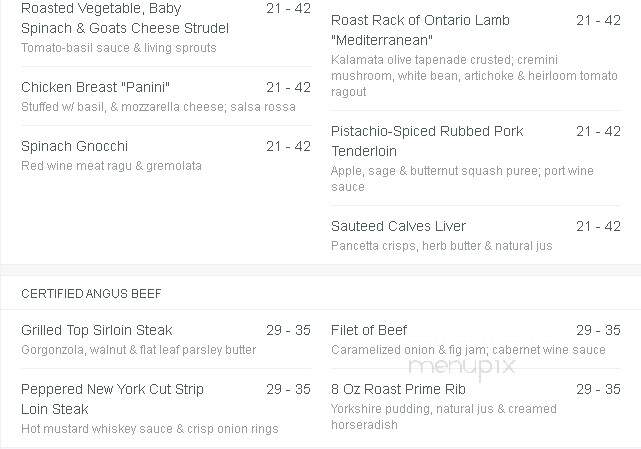Select Chicken Breast "Panini" dish title
This screenshot has width=641, height=449.
click(x=95, y=87)
